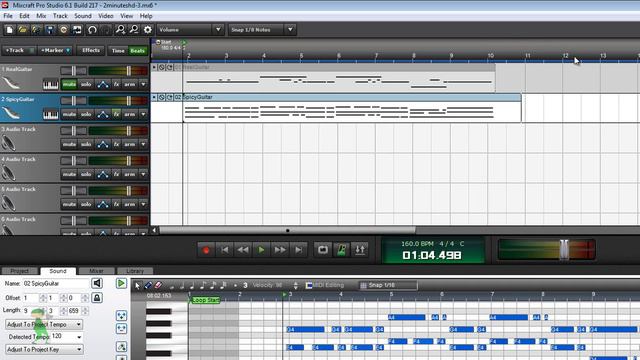Open the File menu
640x360 pixels.
[8, 16]
